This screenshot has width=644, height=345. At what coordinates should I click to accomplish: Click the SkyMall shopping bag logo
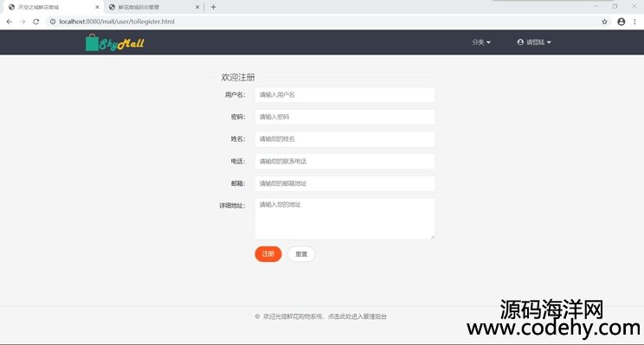click(x=114, y=42)
